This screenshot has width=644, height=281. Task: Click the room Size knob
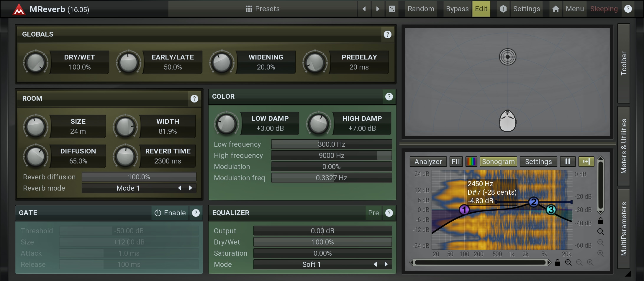tap(35, 127)
